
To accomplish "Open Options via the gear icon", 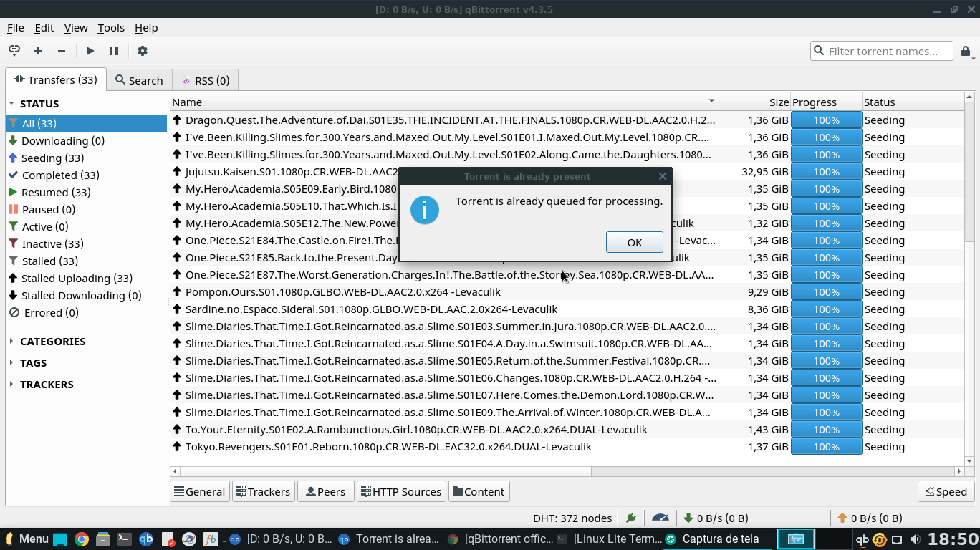I will point(143,51).
